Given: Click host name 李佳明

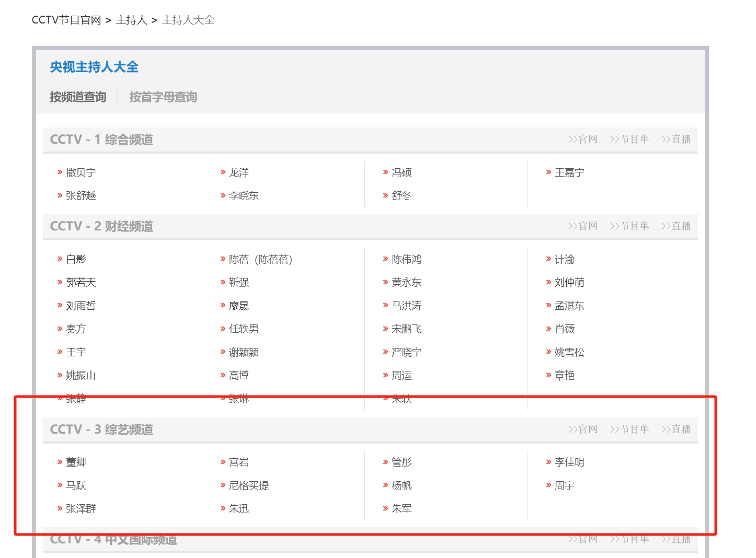Looking at the screenshot, I should (569, 462).
